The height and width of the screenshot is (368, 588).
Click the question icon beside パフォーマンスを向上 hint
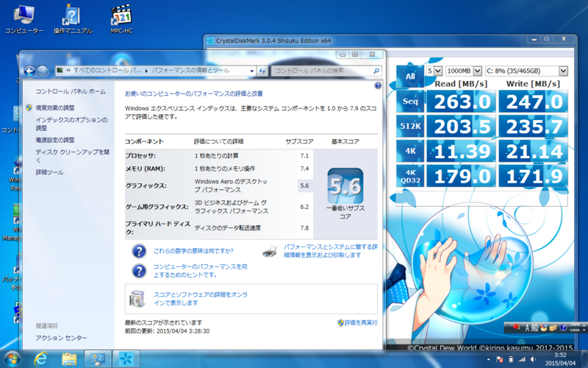click(139, 271)
